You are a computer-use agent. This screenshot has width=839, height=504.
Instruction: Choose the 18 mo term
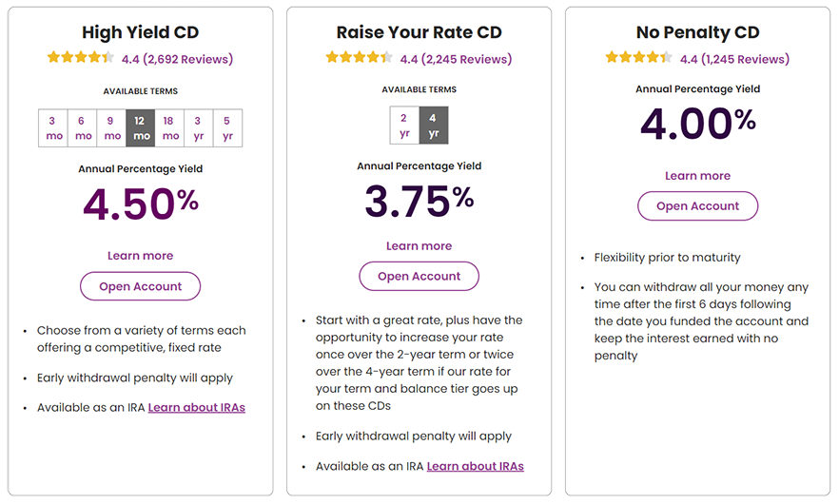[x=169, y=127]
